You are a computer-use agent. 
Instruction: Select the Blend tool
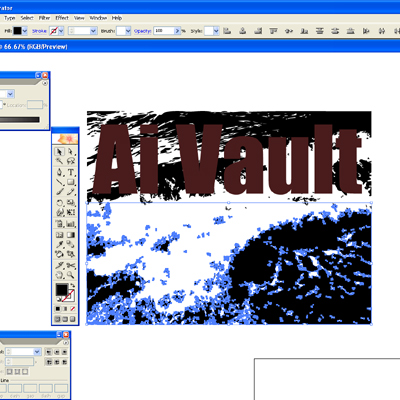coord(71,245)
